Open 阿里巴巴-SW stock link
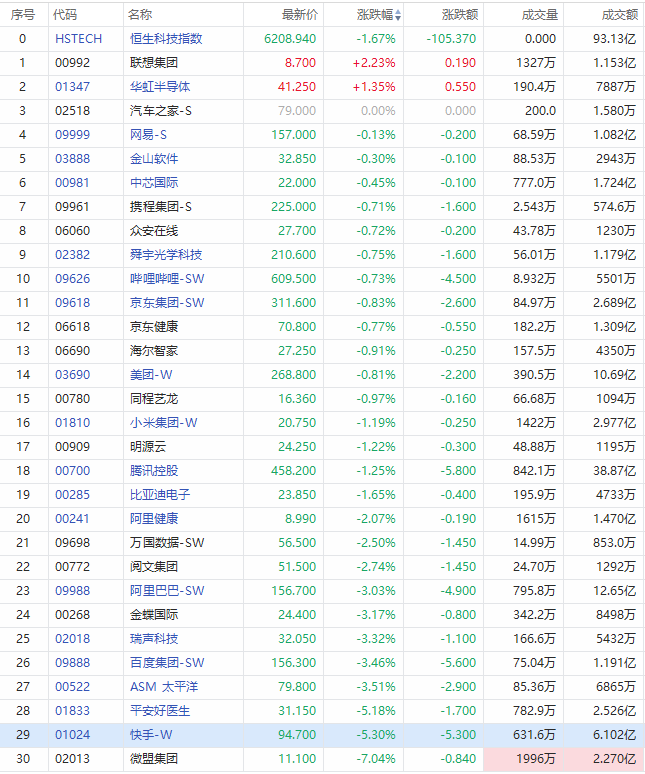The height and width of the screenshot is (774, 645). (x=167, y=591)
